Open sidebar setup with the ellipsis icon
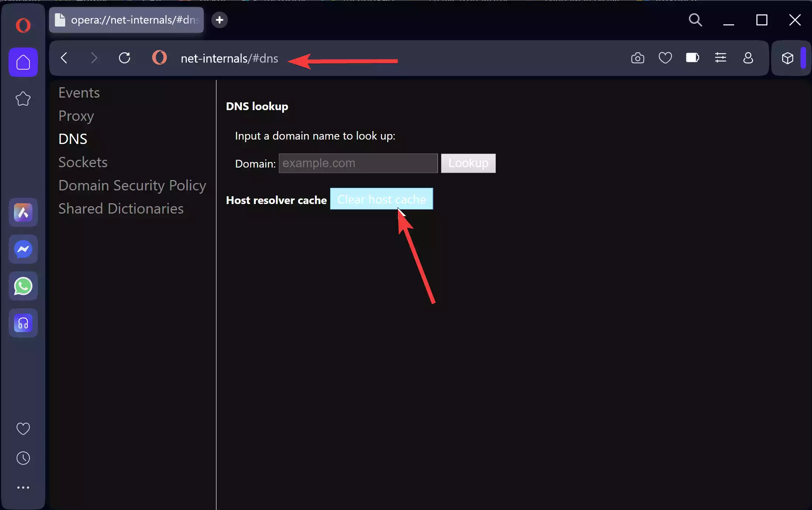 pos(23,487)
